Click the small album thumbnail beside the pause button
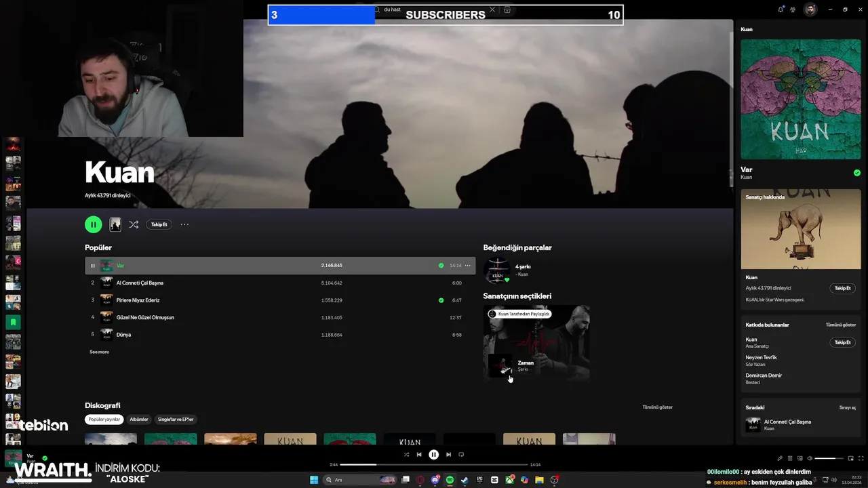This screenshot has width=868, height=488. click(115, 224)
